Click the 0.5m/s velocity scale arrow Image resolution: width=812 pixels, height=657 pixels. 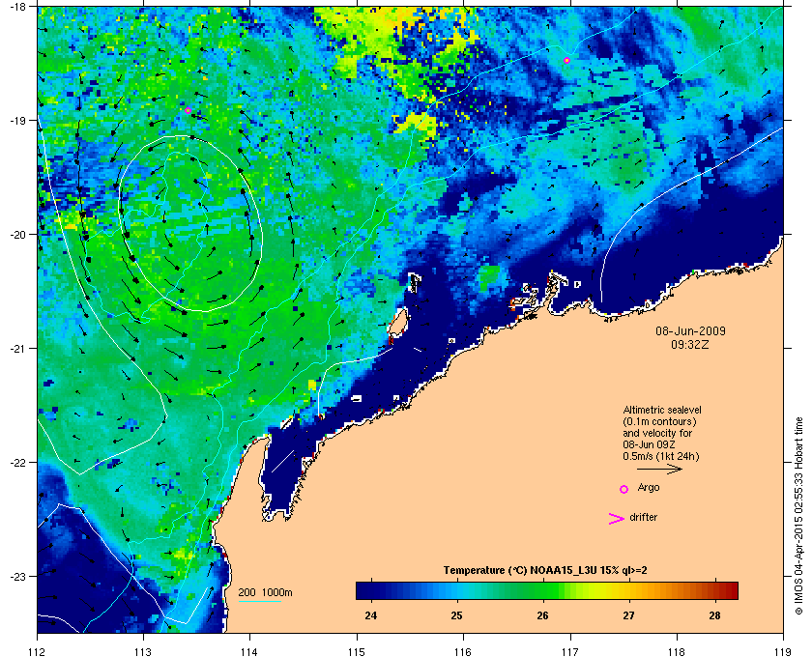(659, 470)
